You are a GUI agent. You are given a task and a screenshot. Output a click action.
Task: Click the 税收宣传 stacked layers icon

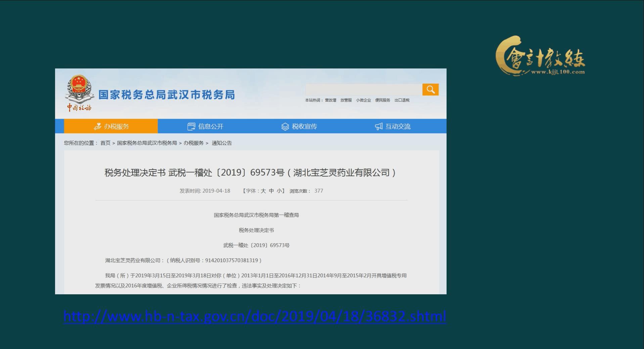pyautogui.click(x=285, y=126)
